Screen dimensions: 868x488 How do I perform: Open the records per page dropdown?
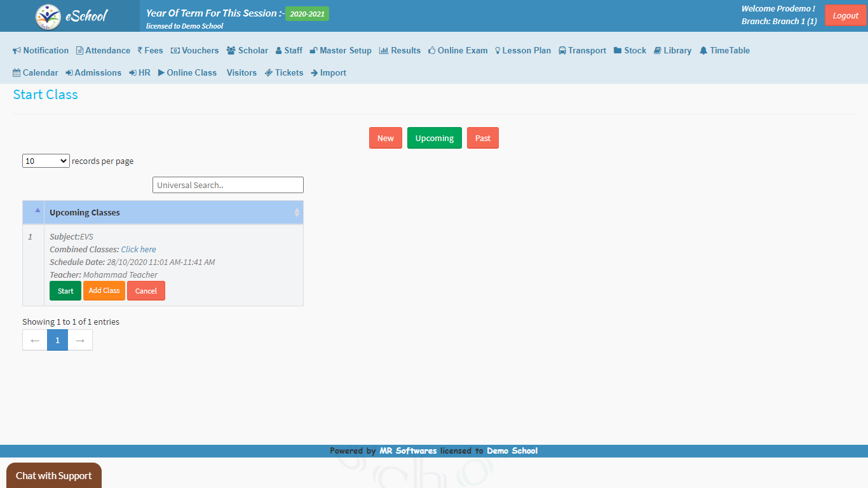(46, 161)
